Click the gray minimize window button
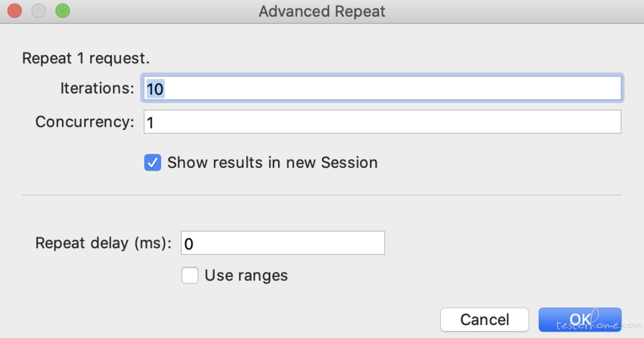The height and width of the screenshot is (338, 644). point(39,11)
